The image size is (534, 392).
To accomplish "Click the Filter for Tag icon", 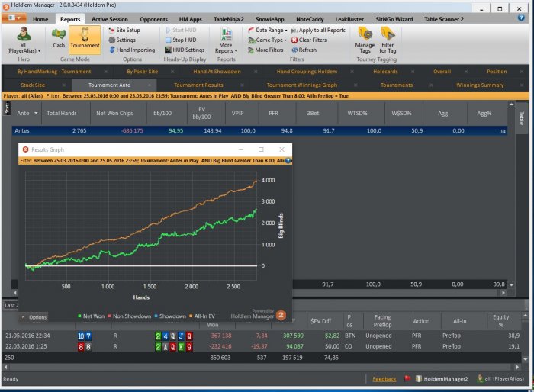I will (388, 40).
